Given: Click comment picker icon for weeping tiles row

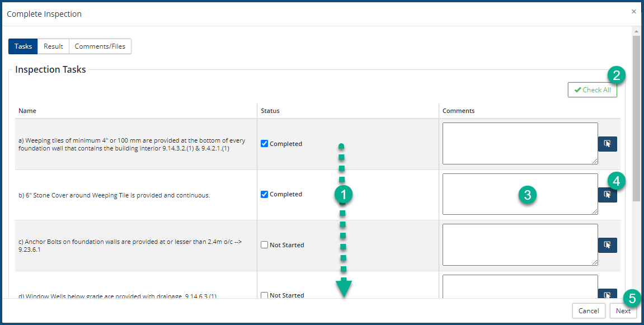Looking at the screenshot, I should [607, 144].
